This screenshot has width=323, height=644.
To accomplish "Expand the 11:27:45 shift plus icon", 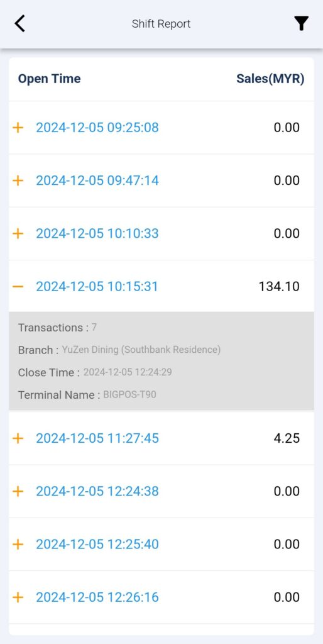I will click(18, 438).
